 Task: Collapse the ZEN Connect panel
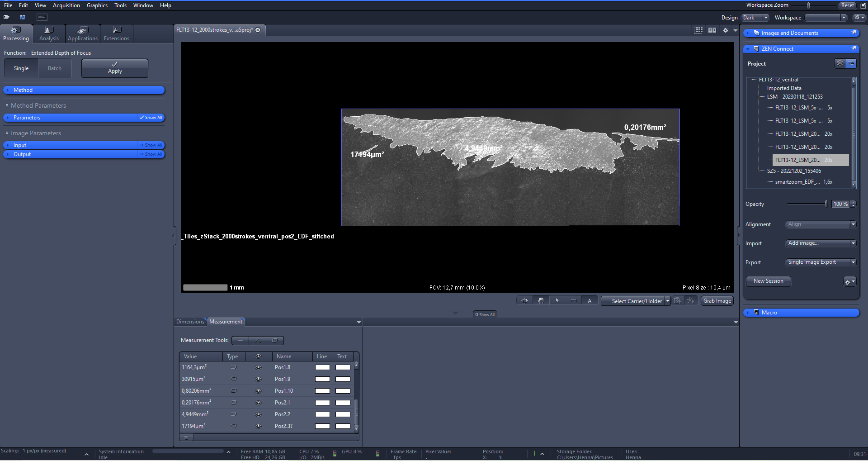pyautogui.click(x=748, y=49)
